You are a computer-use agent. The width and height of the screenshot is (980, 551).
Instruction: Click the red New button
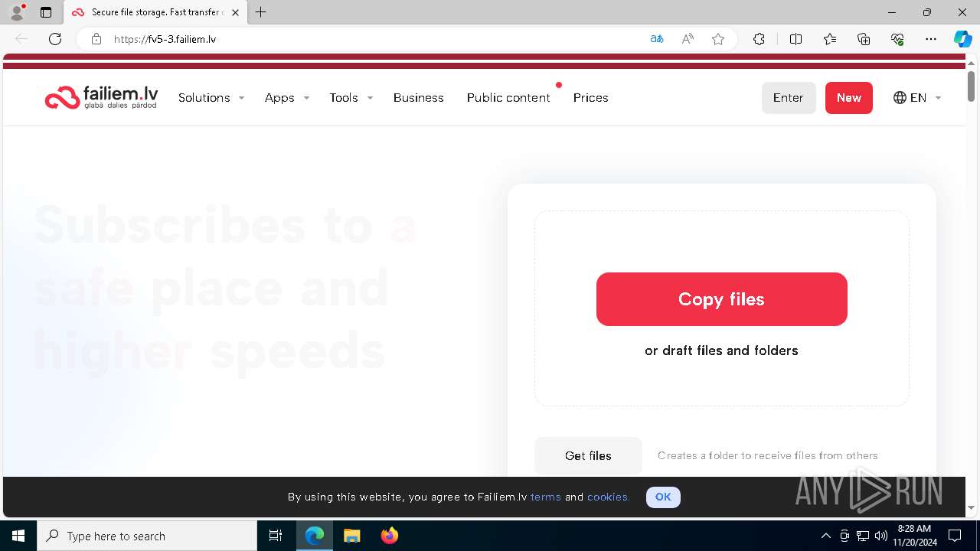click(849, 98)
